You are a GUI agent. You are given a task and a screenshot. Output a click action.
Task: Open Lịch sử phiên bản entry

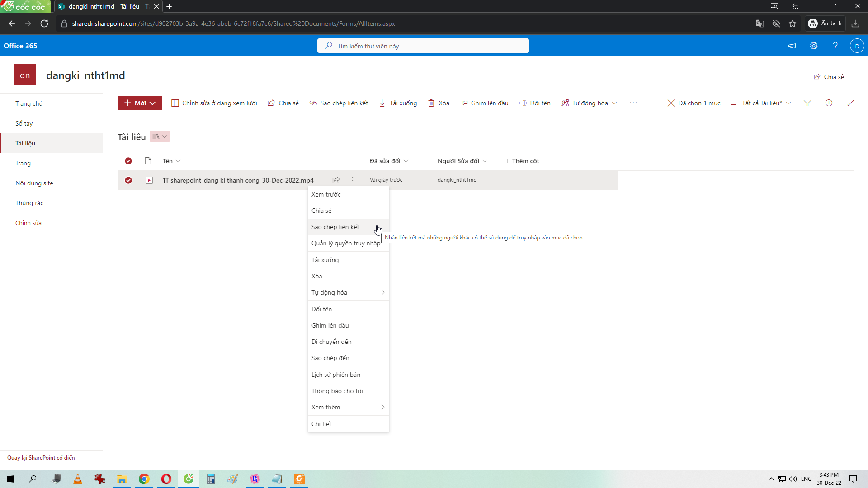[x=348, y=375]
